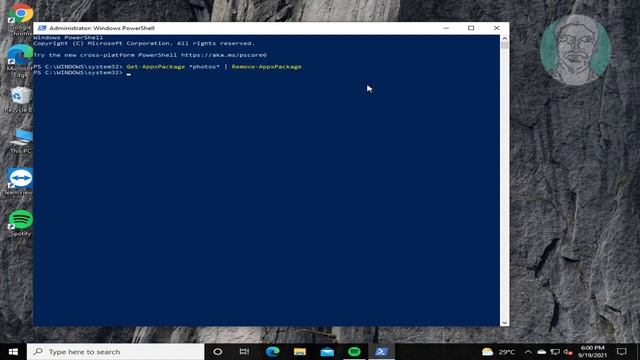
Task: Click the https://aka.ms/pscore6 URL text
Action: pos(224,55)
